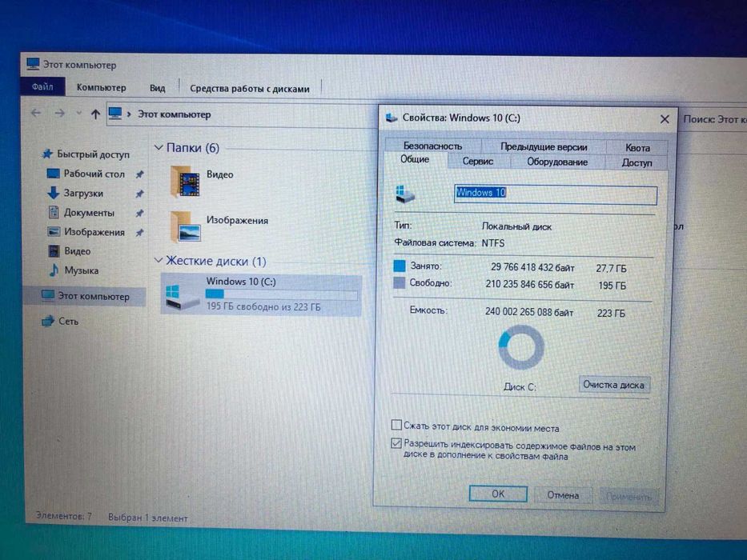Click pin icon beside sidebar Изображения
This screenshot has width=747, height=560.
139,232
